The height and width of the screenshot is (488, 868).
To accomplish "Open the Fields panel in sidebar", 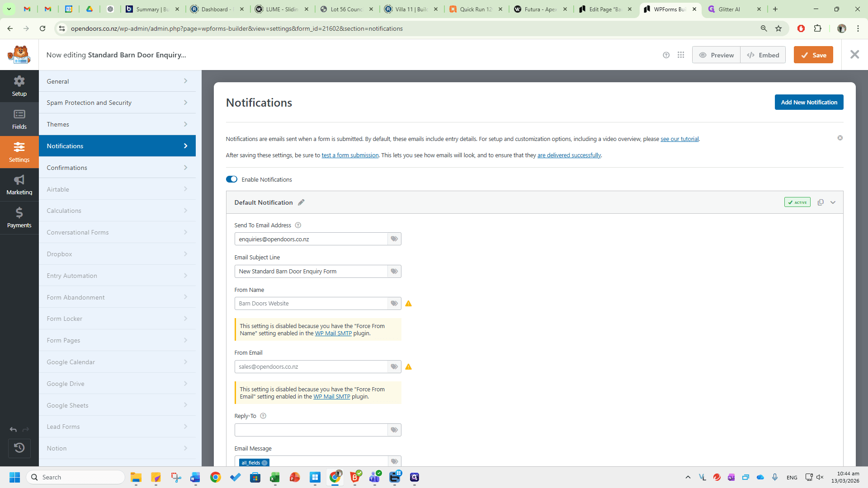I will click(x=19, y=119).
